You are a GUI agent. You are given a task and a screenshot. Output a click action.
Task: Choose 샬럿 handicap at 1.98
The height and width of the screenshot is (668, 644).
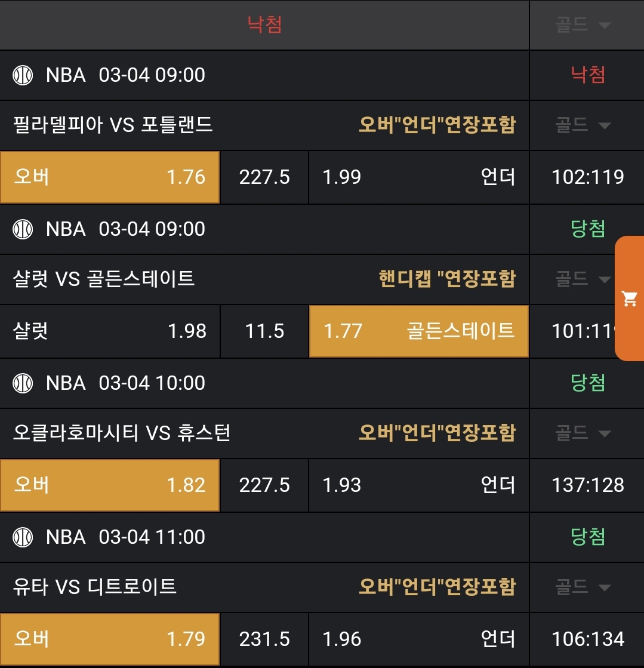110,331
